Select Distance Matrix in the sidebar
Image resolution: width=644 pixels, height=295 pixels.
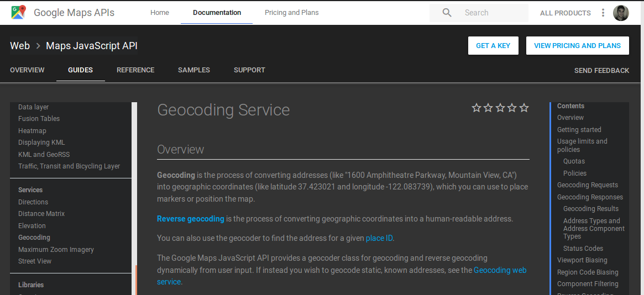41,214
